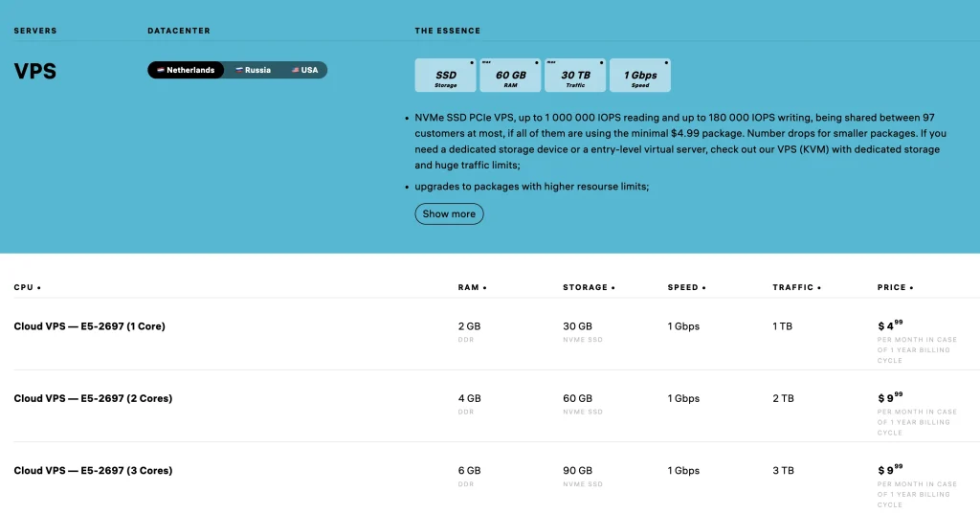Sort by STORAGE column header

click(589, 288)
